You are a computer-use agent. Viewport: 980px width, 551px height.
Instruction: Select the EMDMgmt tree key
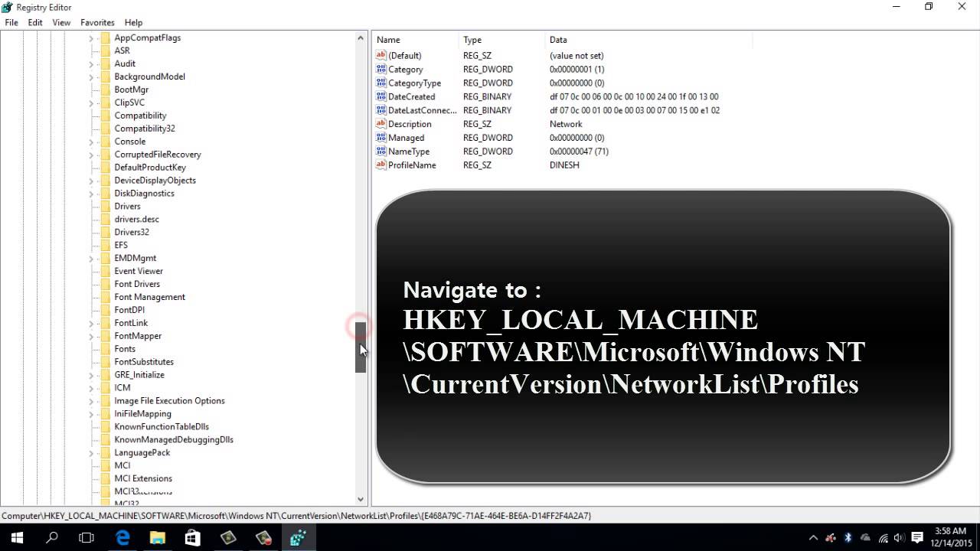coord(135,259)
